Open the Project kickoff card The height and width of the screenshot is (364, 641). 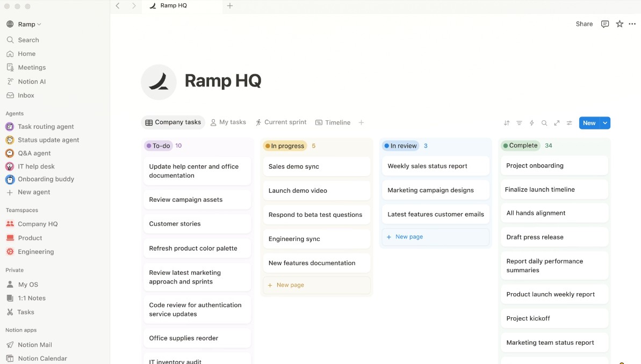pos(554,319)
